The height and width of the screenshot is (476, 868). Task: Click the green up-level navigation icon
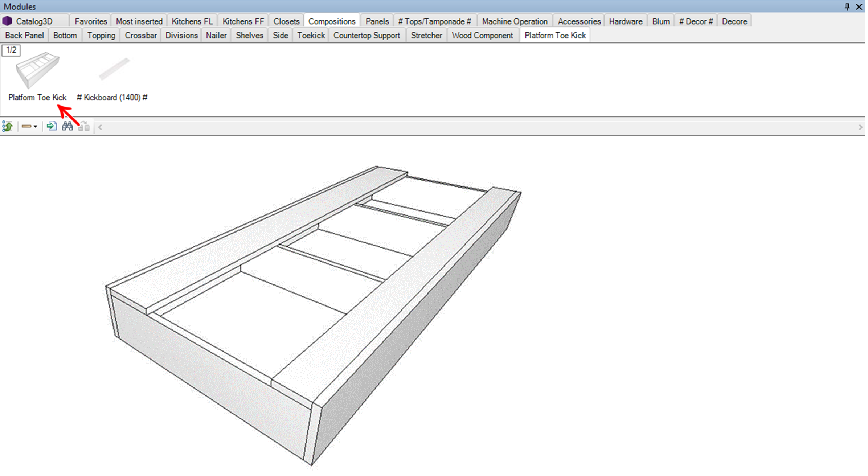pos(8,127)
